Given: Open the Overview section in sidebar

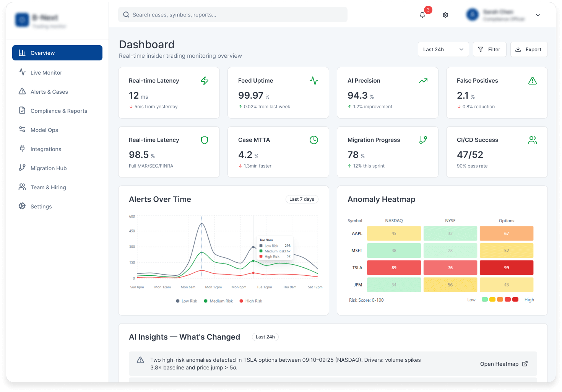Looking at the screenshot, I should click(57, 53).
